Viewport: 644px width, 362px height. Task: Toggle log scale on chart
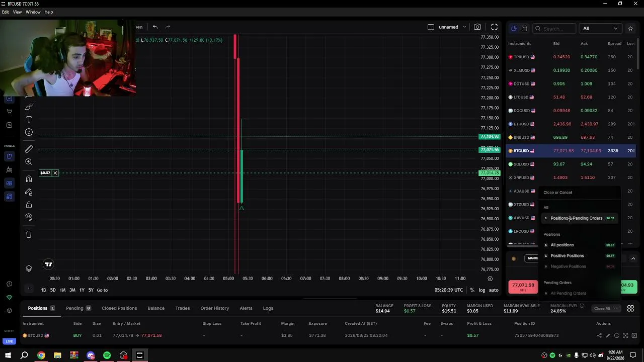click(482, 290)
